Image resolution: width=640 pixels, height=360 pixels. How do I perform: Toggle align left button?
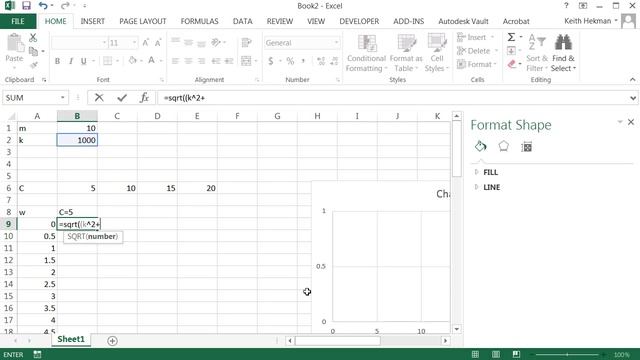click(x=175, y=61)
